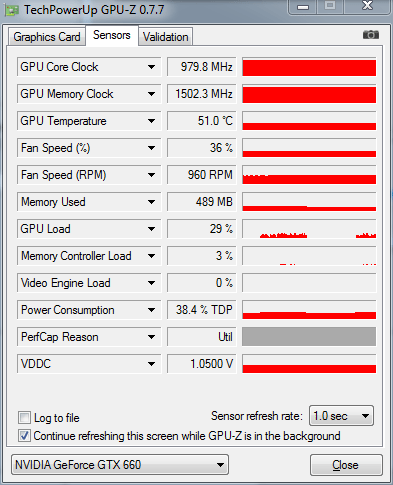Open the NVIDIA GeForce GTX 660 selector
This screenshot has height=485, width=393.
tap(120, 465)
